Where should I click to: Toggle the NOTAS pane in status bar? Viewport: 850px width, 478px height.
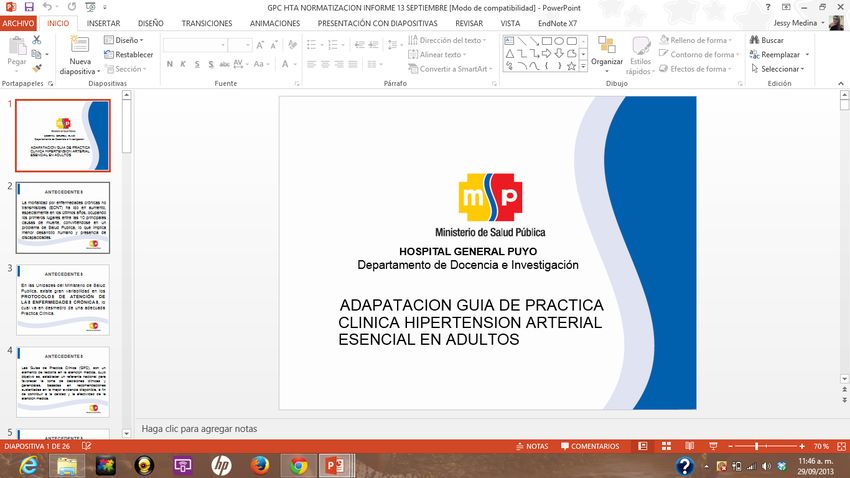[x=531, y=446]
